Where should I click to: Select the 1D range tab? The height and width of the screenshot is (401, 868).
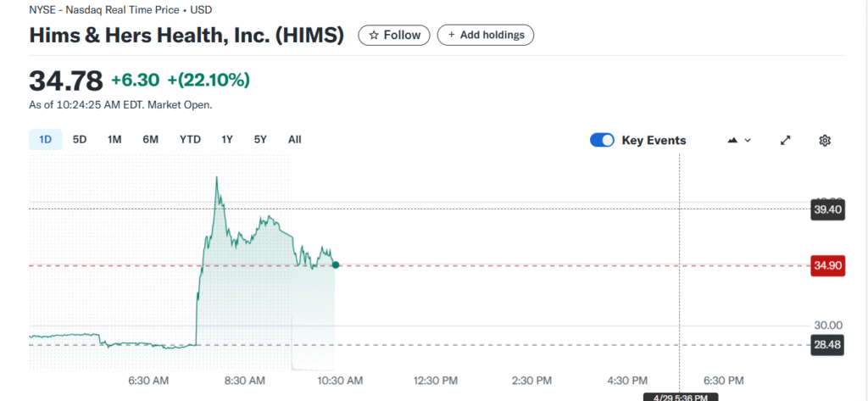click(45, 140)
